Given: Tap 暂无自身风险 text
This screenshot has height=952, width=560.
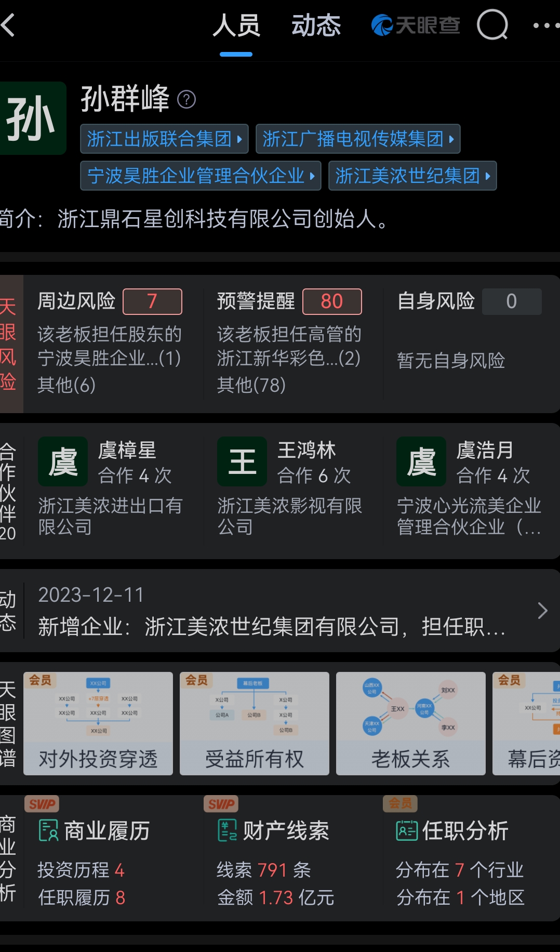Looking at the screenshot, I should (451, 360).
